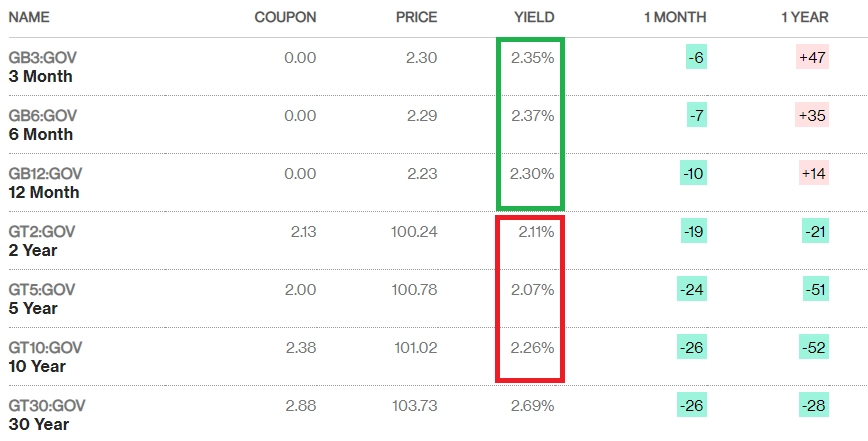
Task: Click the -6 one-month change badge
Action: click(696, 57)
